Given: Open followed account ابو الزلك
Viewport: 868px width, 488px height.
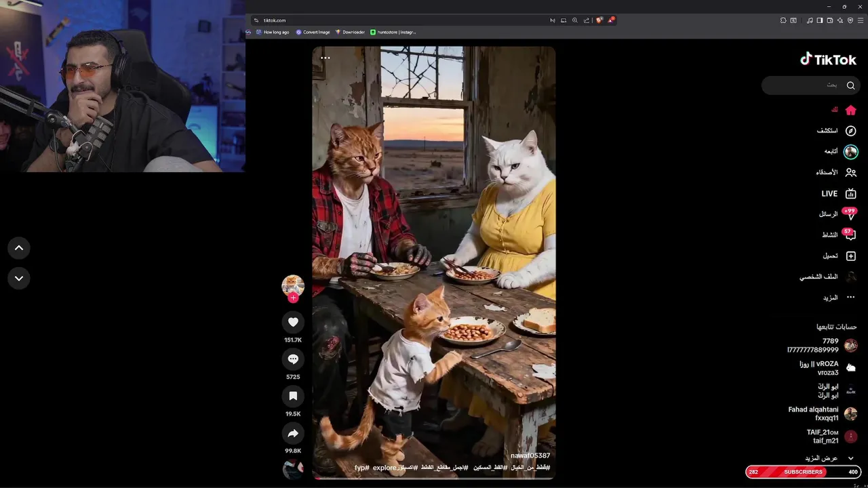Looking at the screenshot, I should click(x=837, y=391).
